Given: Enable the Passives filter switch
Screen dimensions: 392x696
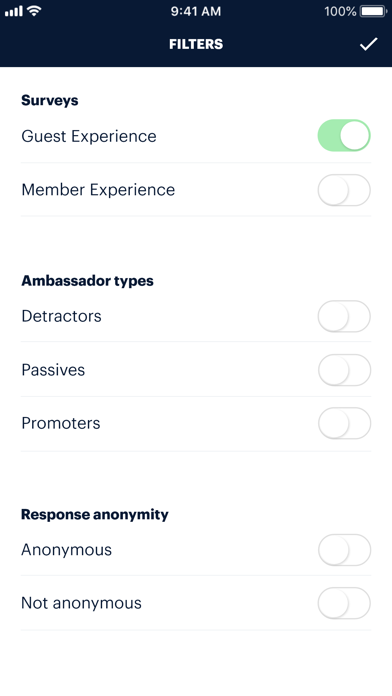Looking at the screenshot, I should 344,370.
